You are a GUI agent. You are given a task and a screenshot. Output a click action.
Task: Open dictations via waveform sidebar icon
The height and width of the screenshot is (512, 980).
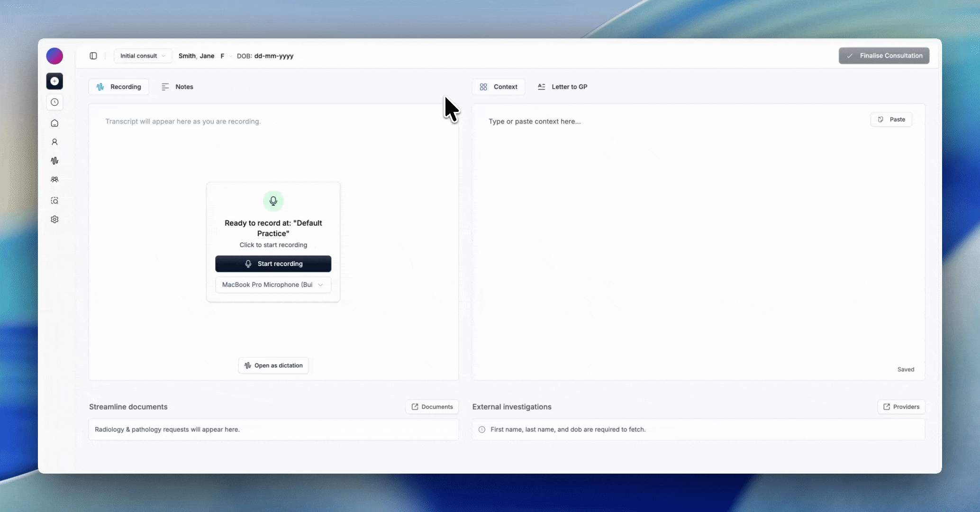(x=54, y=161)
